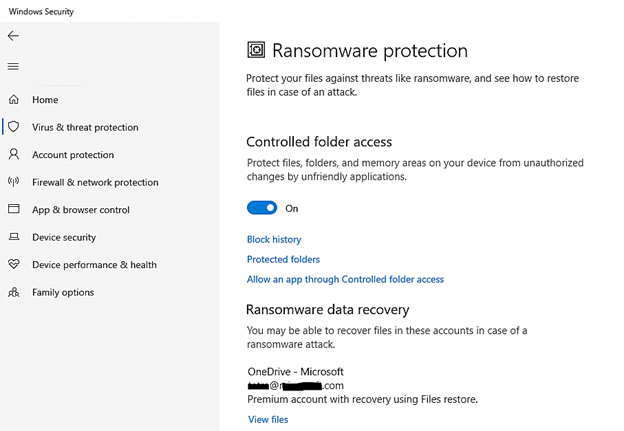Click Allow an app through Controlled folder access
This screenshot has width=624, height=431.
(345, 279)
